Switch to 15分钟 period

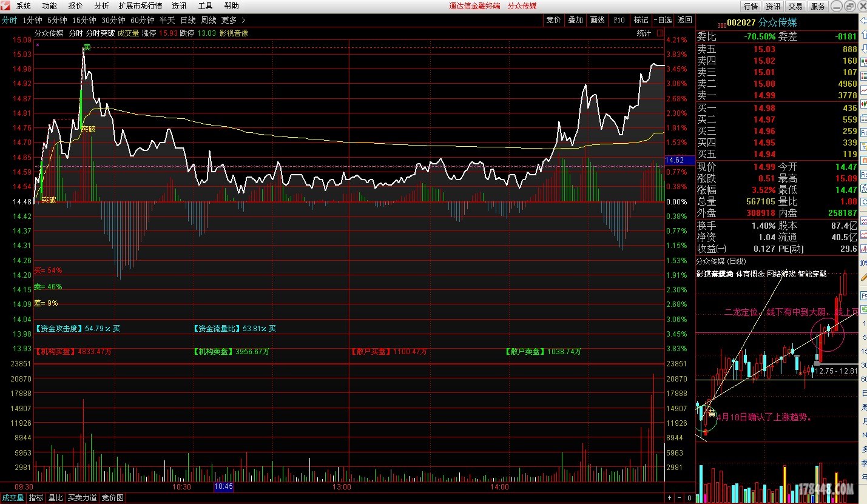coord(84,20)
